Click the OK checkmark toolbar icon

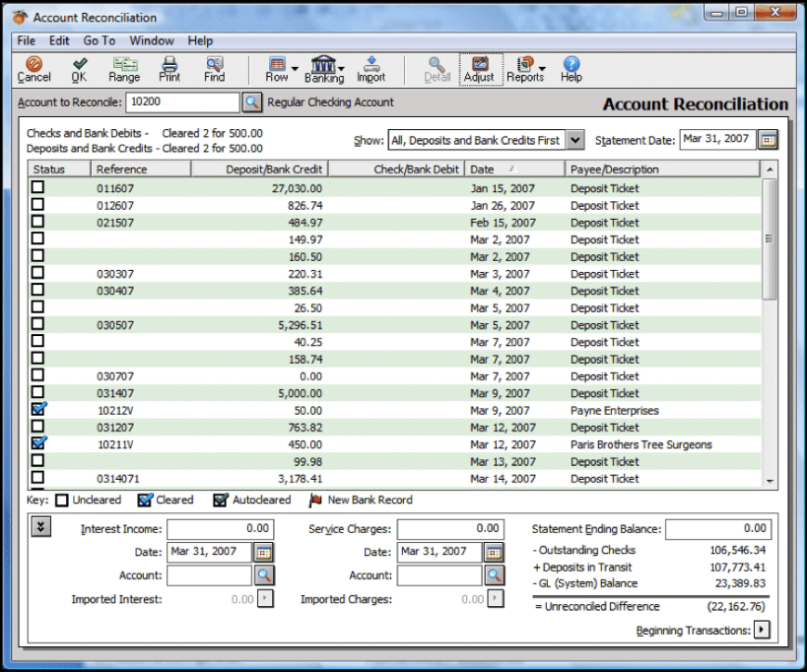tap(79, 69)
